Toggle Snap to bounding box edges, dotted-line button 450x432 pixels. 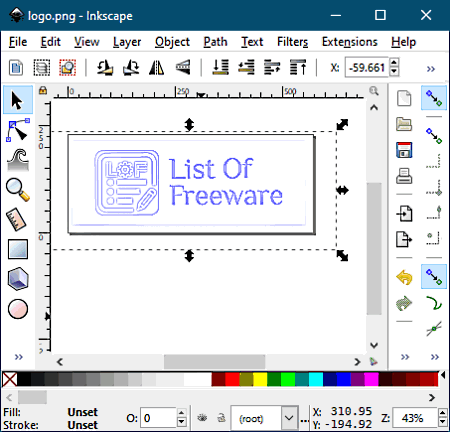coord(434,161)
